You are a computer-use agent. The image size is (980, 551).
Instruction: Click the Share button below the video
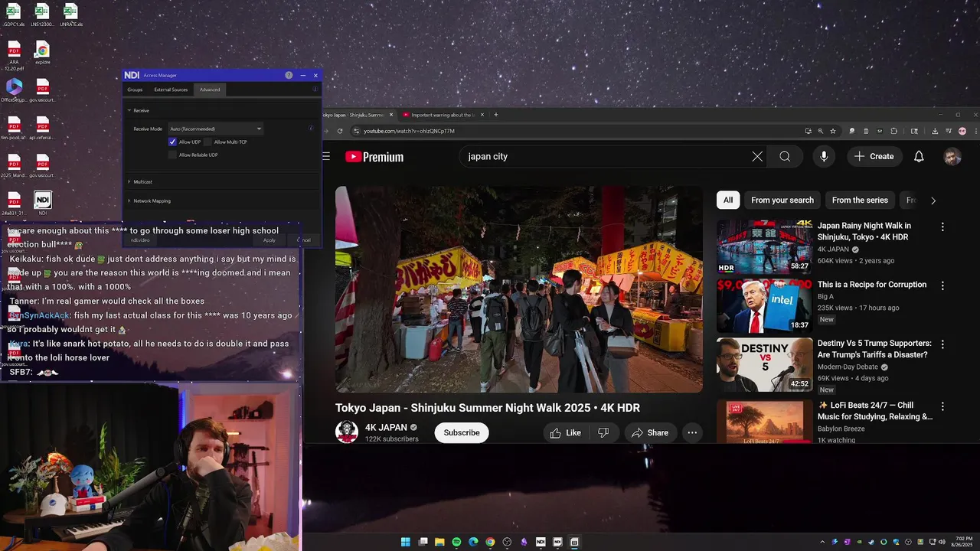(649, 432)
